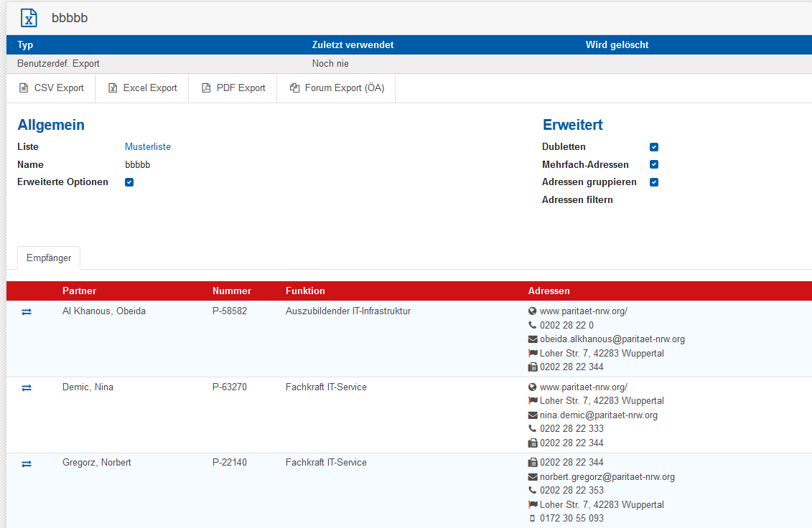
Task: Click the swap arrows icon for Gregorz, Norbert
Action: click(27, 463)
